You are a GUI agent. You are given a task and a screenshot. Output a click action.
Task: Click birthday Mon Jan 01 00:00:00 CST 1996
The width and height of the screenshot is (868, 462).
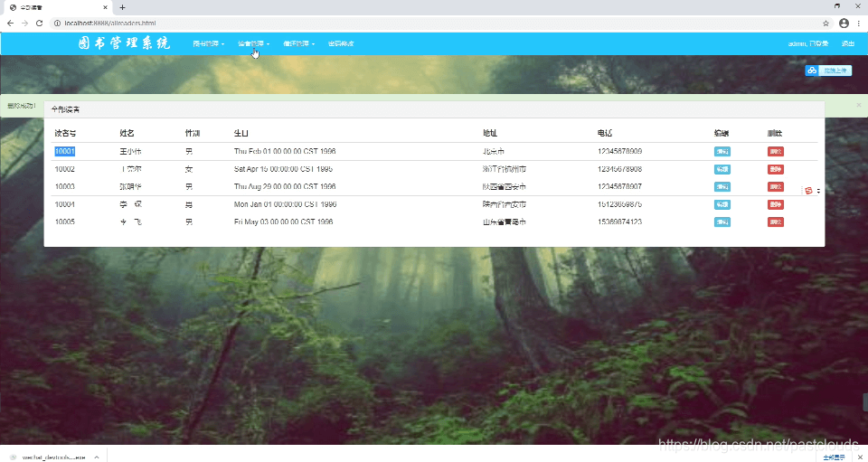click(x=285, y=204)
